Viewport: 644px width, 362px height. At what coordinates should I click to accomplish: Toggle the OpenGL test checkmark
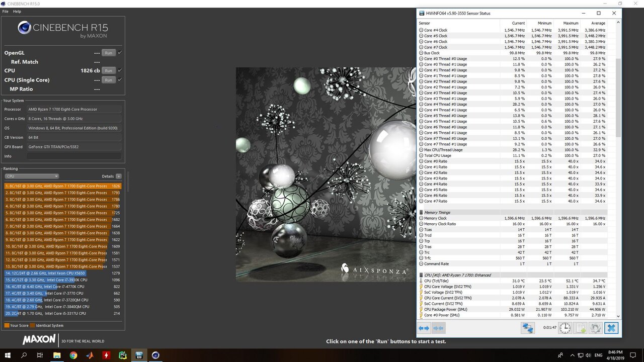click(120, 52)
